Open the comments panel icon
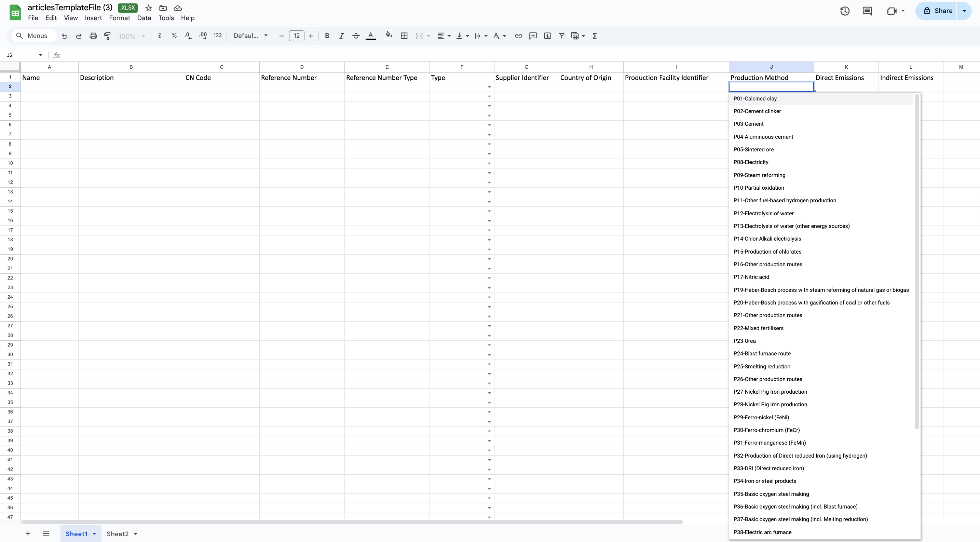The width and height of the screenshot is (980, 542). coord(867,11)
